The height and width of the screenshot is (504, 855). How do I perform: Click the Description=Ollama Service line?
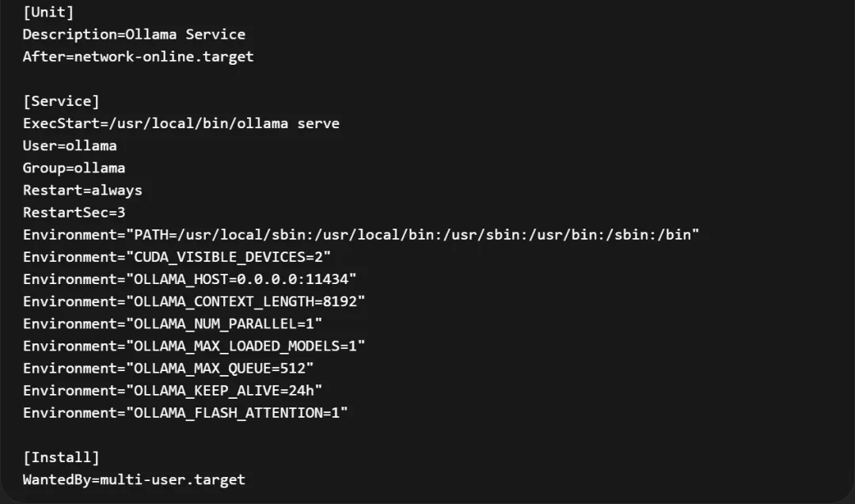click(x=134, y=34)
